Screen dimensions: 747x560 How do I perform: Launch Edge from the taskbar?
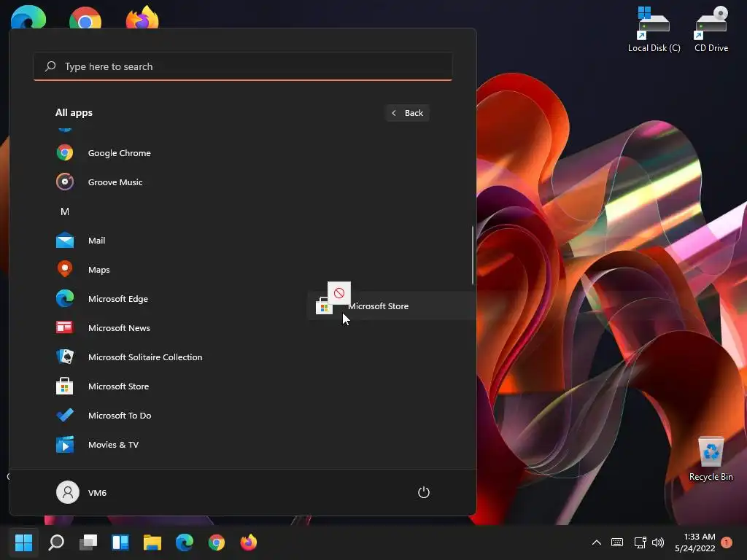[x=185, y=542]
